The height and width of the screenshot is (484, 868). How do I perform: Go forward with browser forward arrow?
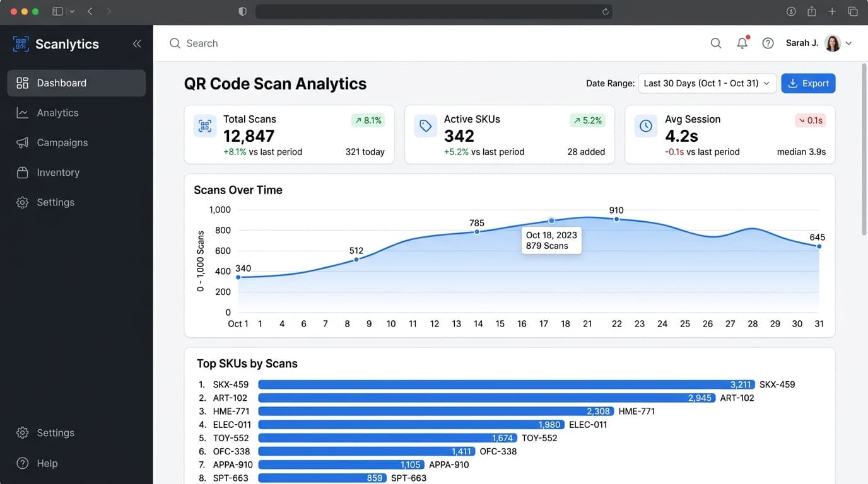[108, 11]
